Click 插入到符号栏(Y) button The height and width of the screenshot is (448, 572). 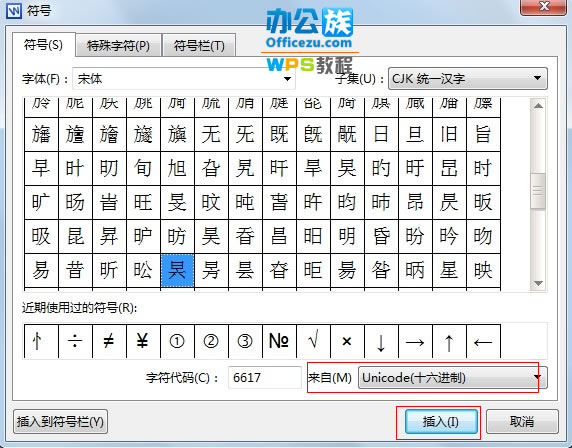click(x=60, y=421)
